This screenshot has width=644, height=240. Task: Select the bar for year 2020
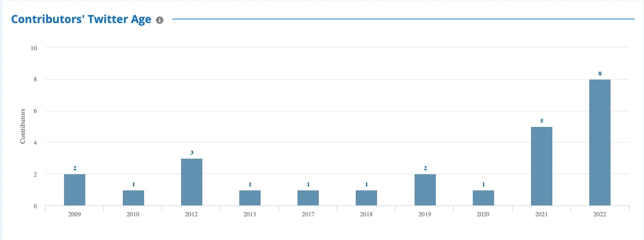click(483, 198)
